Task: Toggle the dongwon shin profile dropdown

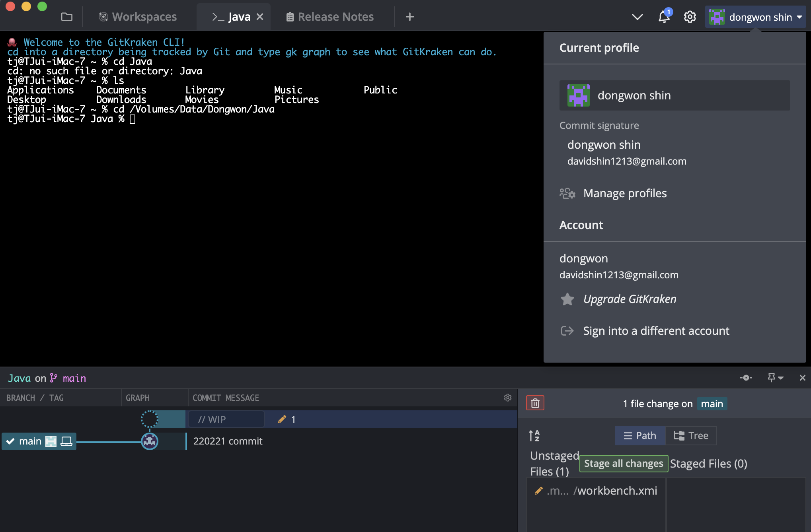Action: (756, 17)
